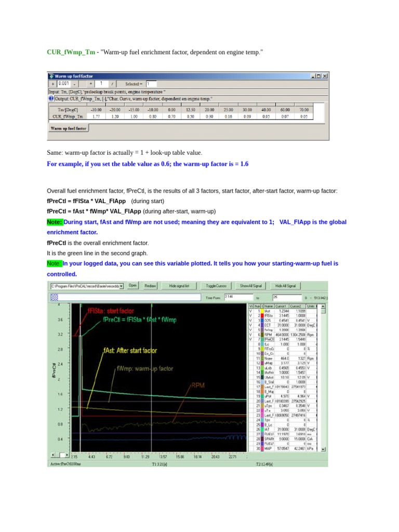Click the 0.001 increment input field

63,84
